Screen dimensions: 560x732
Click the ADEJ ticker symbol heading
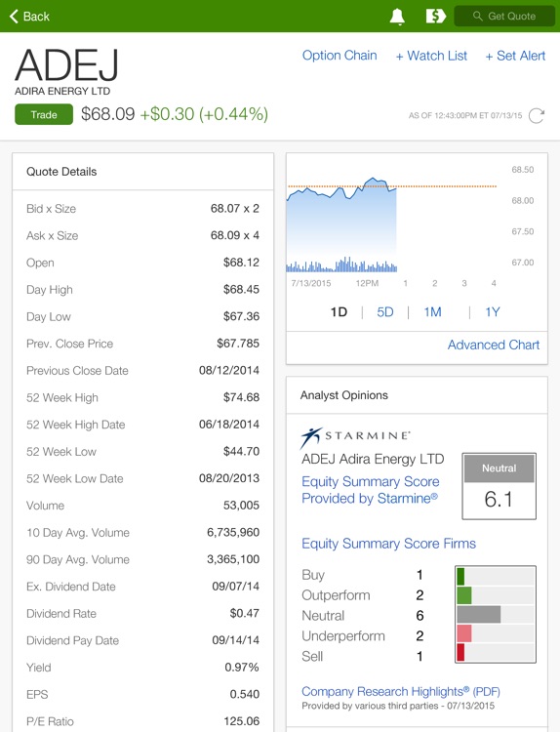(x=66, y=65)
